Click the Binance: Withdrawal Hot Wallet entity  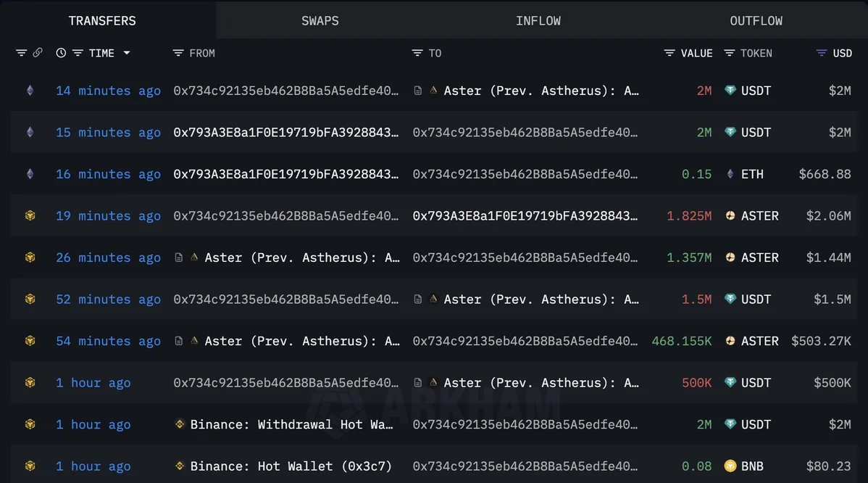[x=291, y=424]
